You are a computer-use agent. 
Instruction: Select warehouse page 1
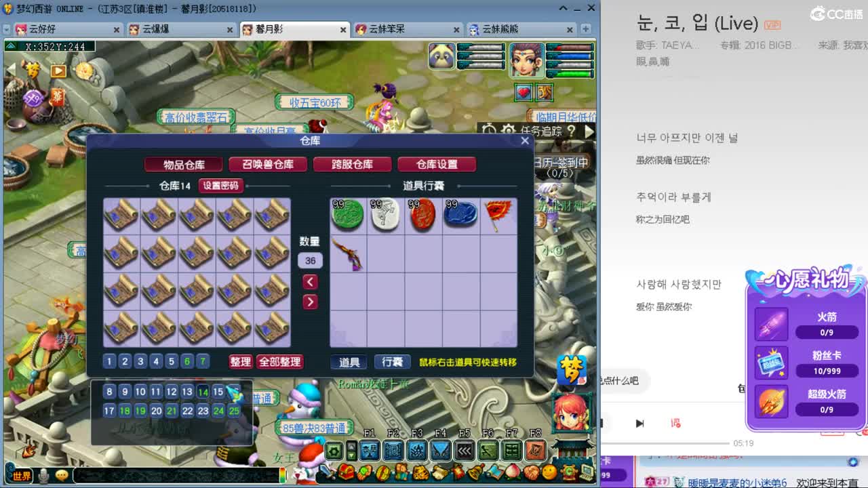[109, 361]
